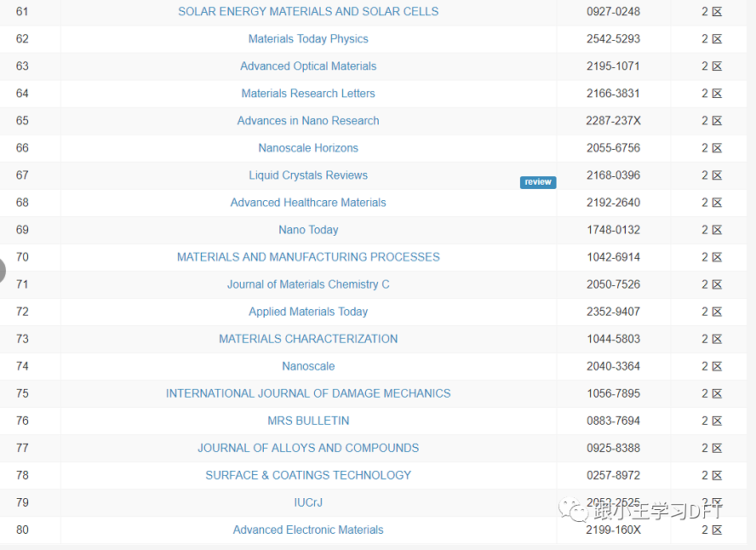This screenshot has height=550, width=756.
Task: Select the ISSN text 2542-5293
Action: coord(613,39)
